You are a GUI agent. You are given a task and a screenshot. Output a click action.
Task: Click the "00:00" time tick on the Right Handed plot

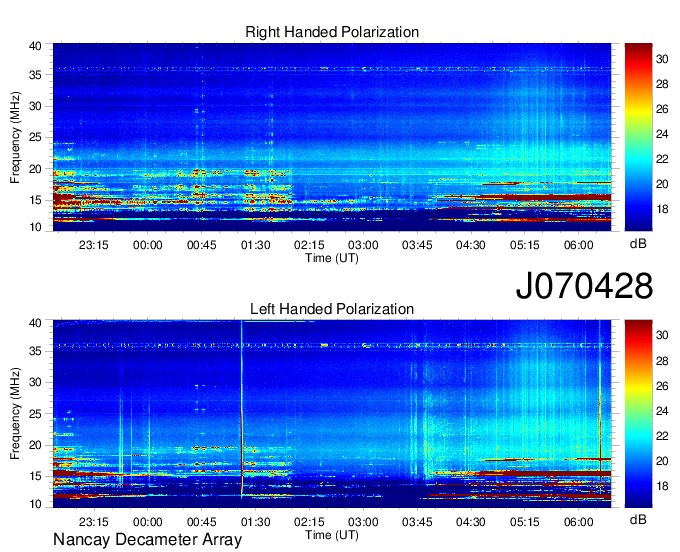[147, 245]
